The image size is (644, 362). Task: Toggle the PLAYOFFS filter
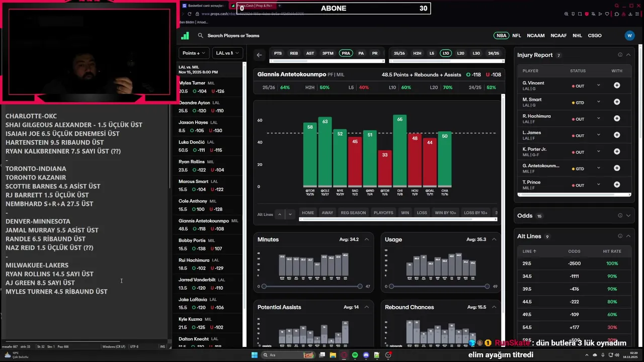click(383, 213)
